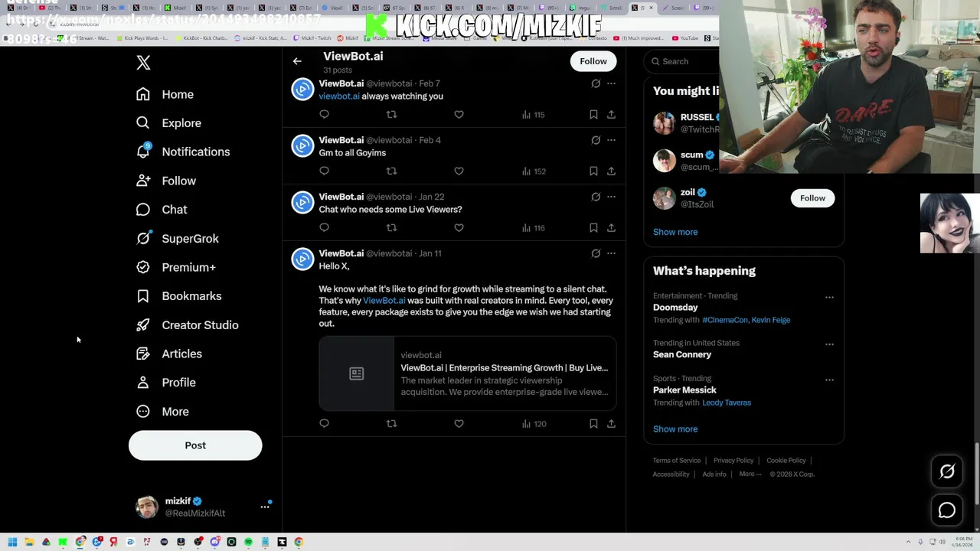The height and width of the screenshot is (551, 980).
Task: Click the Creator Studio rocket icon
Action: [142, 325]
